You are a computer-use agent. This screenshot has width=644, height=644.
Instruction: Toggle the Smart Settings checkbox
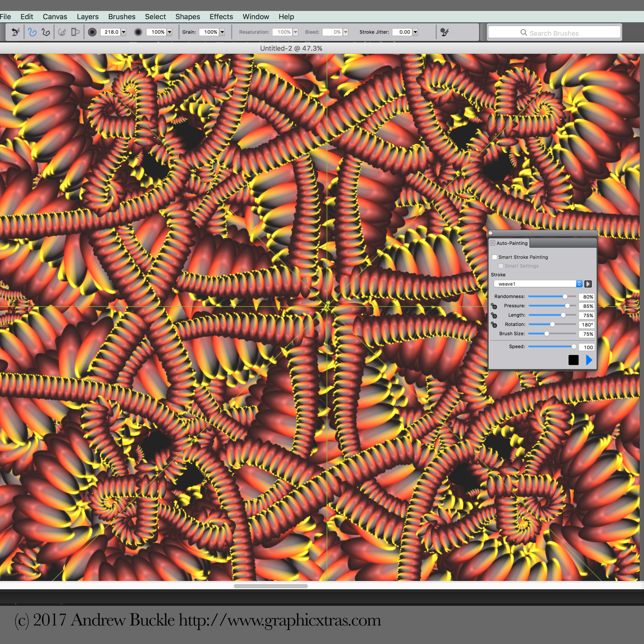coord(501,266)
